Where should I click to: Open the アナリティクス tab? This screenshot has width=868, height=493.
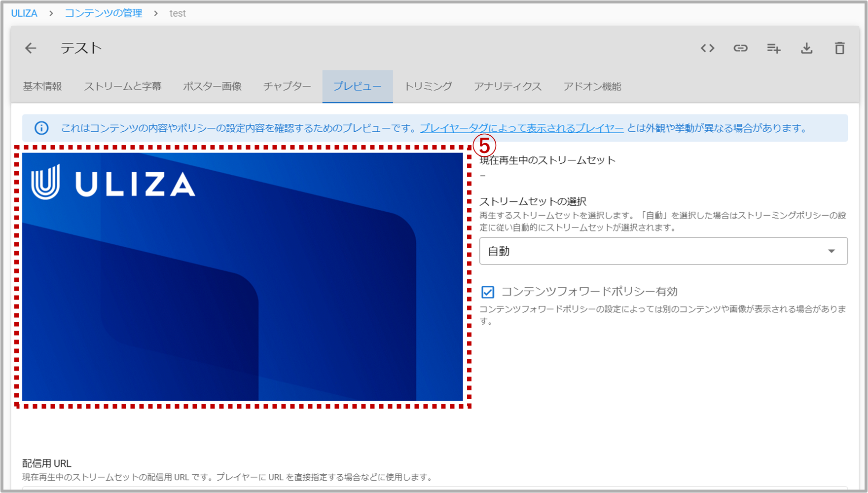coord(507,86)
